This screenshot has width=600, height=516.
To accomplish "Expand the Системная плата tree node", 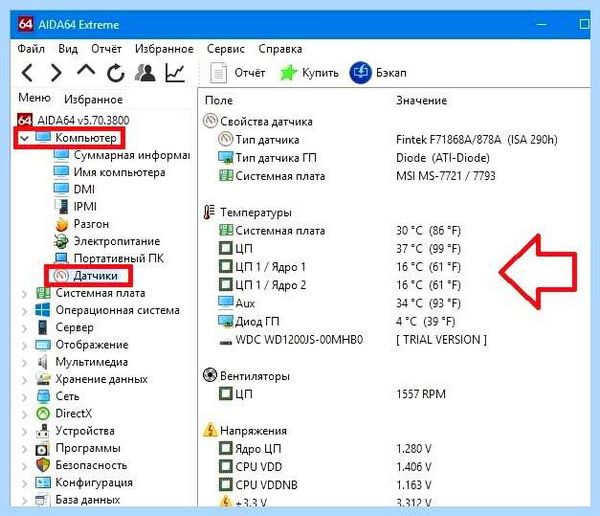I will point(24,293).
